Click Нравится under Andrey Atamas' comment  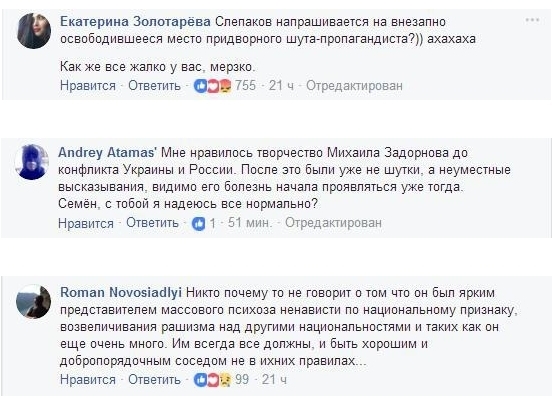pos(86,223)
